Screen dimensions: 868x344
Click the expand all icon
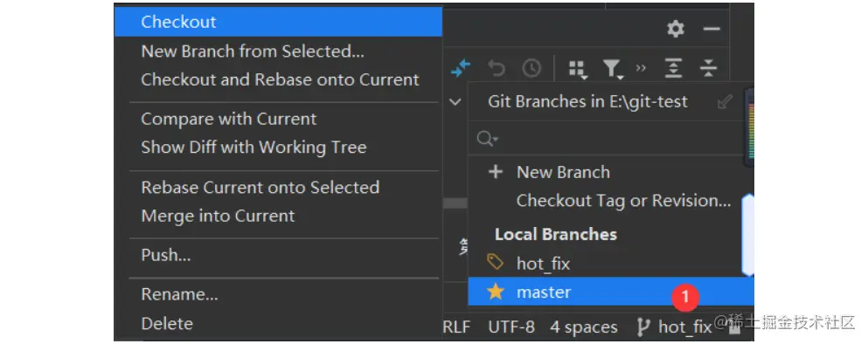click(x=674, y=69)
